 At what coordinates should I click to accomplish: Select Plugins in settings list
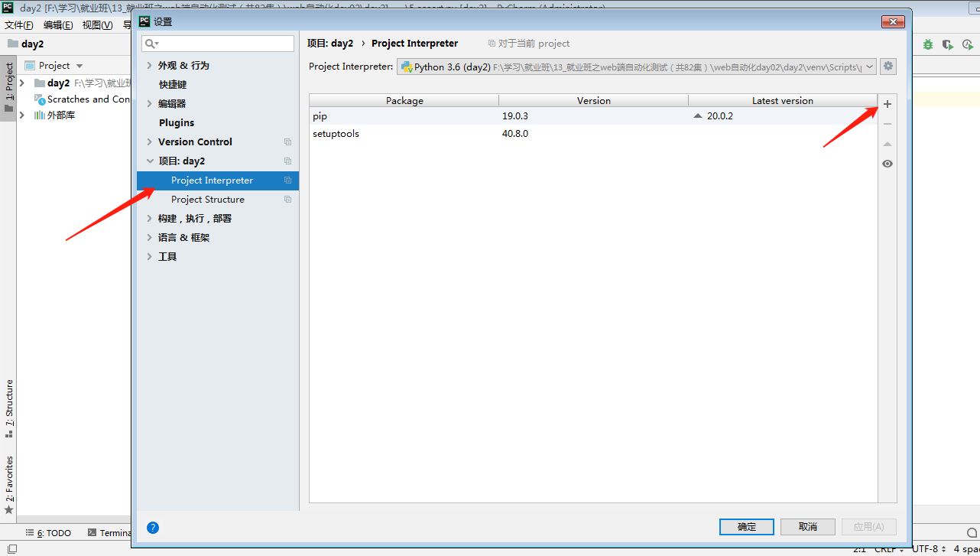point(177,123)
